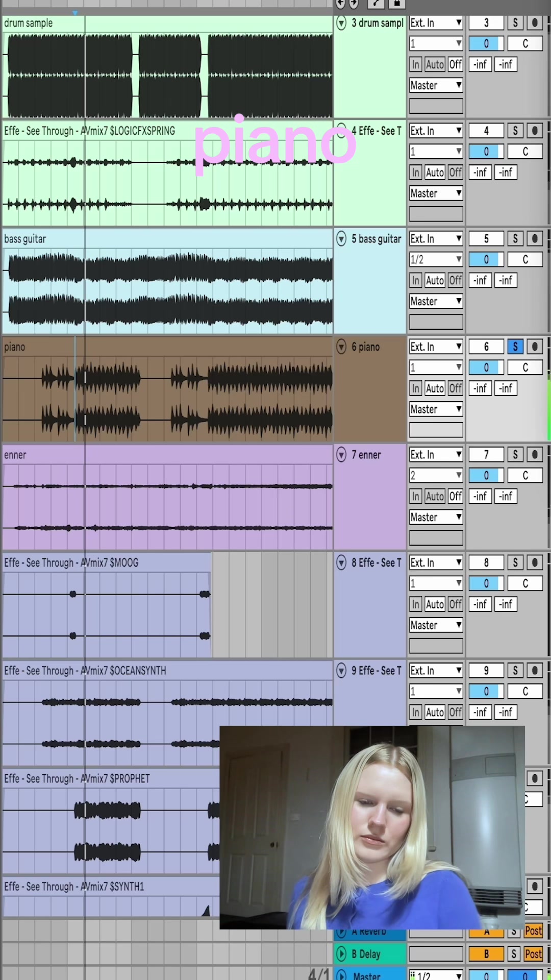Select the enner clip title bar
The width and height of the screenshot is (551, 980).
(x=167, y=454)
